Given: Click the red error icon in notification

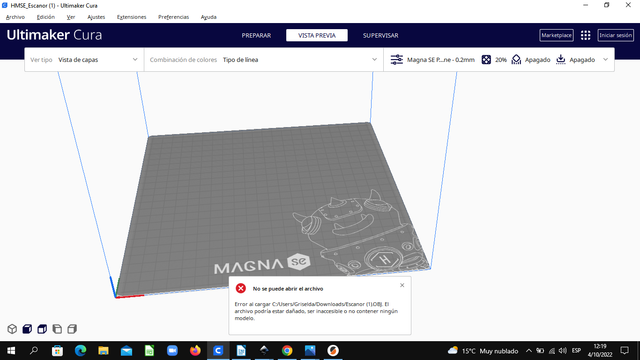Looking at the screenshot, I should click(x=241, y=289).
